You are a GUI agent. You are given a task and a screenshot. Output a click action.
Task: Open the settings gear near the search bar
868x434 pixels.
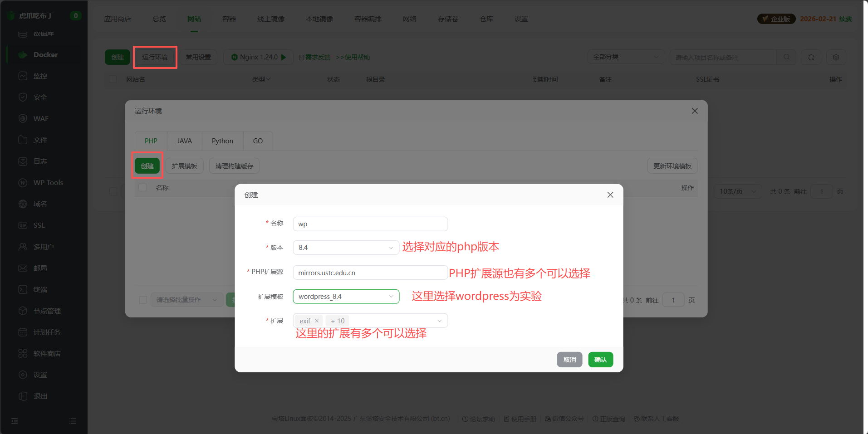(836, 57)
